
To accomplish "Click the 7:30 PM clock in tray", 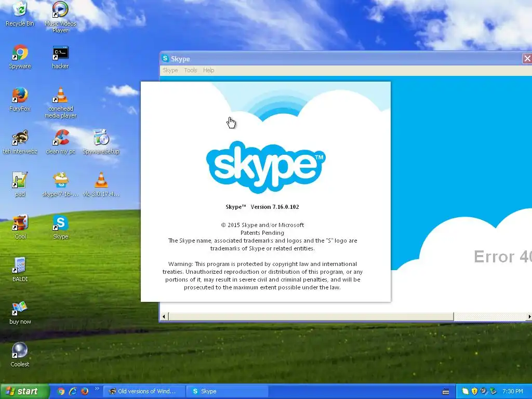I will [513, 391].
